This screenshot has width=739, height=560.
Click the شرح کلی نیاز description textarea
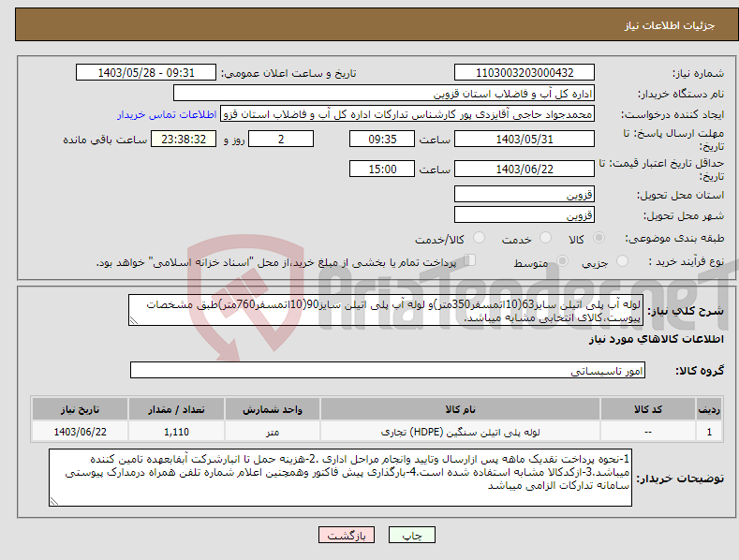click(386, 310)
